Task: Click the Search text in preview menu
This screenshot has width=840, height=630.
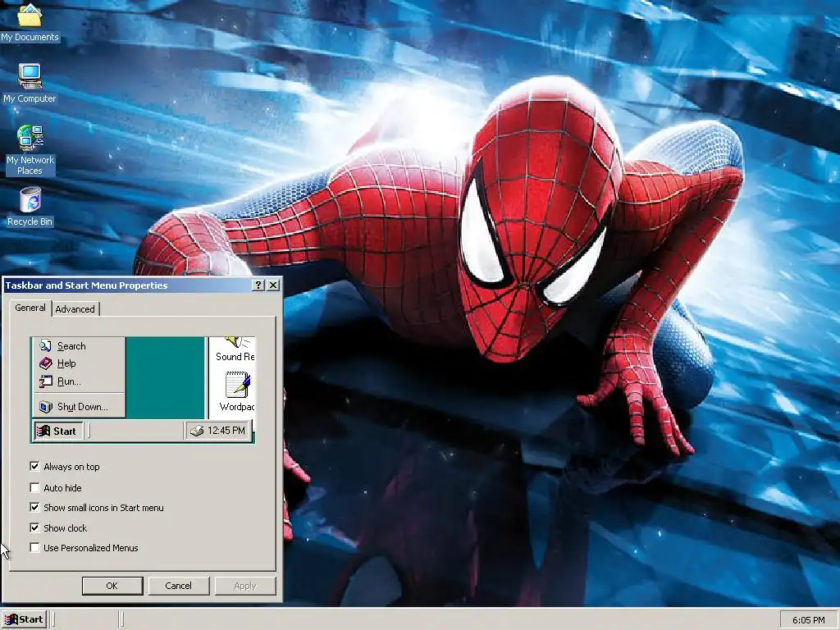Action: [71, 346]
